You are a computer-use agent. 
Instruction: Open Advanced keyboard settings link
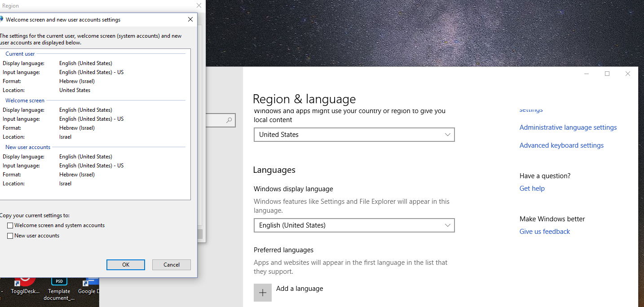561,145
